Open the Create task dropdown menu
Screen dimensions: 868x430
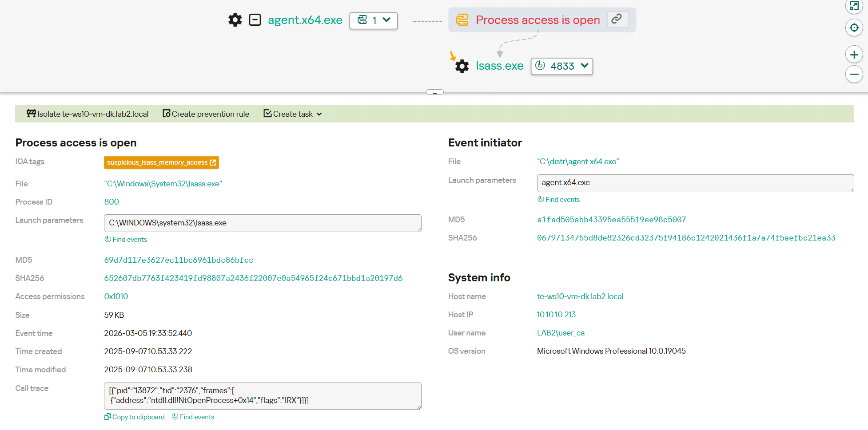293,114
